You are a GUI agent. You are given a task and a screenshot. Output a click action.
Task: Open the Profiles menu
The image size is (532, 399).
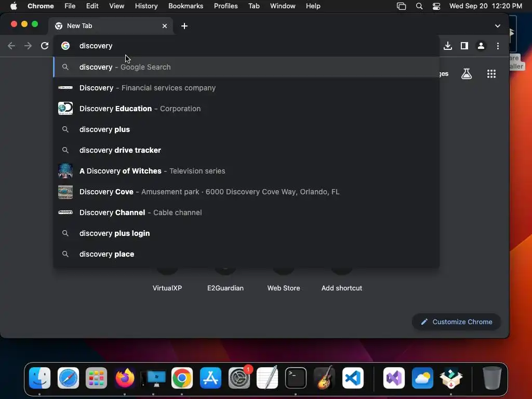tap(225, 6)
